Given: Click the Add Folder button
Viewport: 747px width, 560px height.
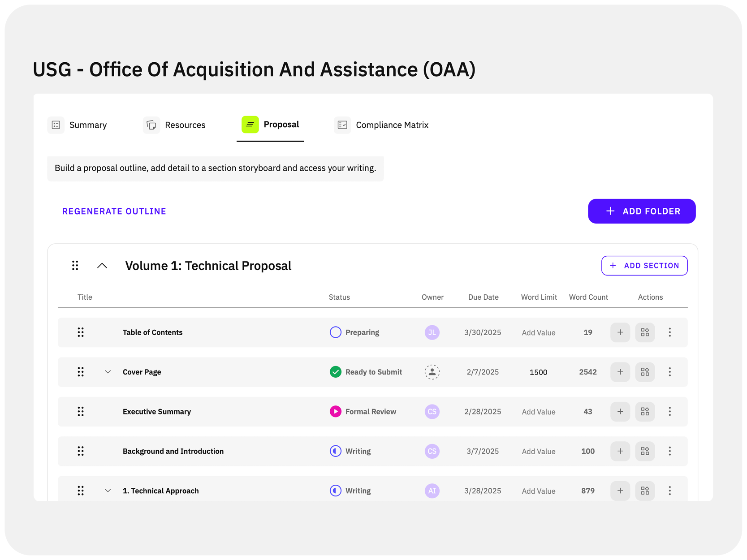Looking at the screenshot, I should coord(642,211).
